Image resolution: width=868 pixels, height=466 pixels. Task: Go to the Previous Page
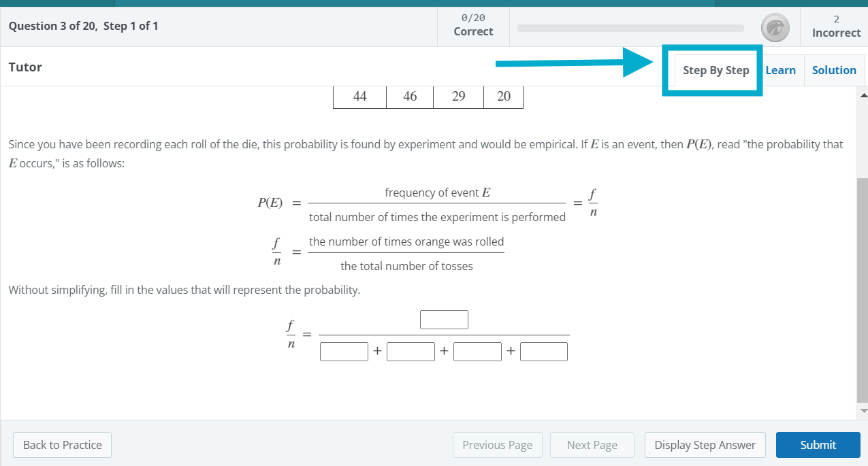coord(497,445)
